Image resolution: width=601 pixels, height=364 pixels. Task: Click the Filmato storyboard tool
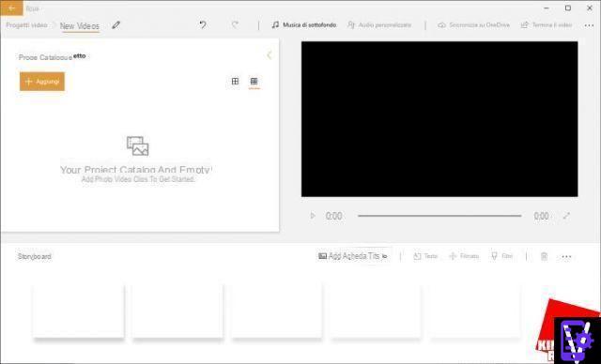(x=464, y=256)
